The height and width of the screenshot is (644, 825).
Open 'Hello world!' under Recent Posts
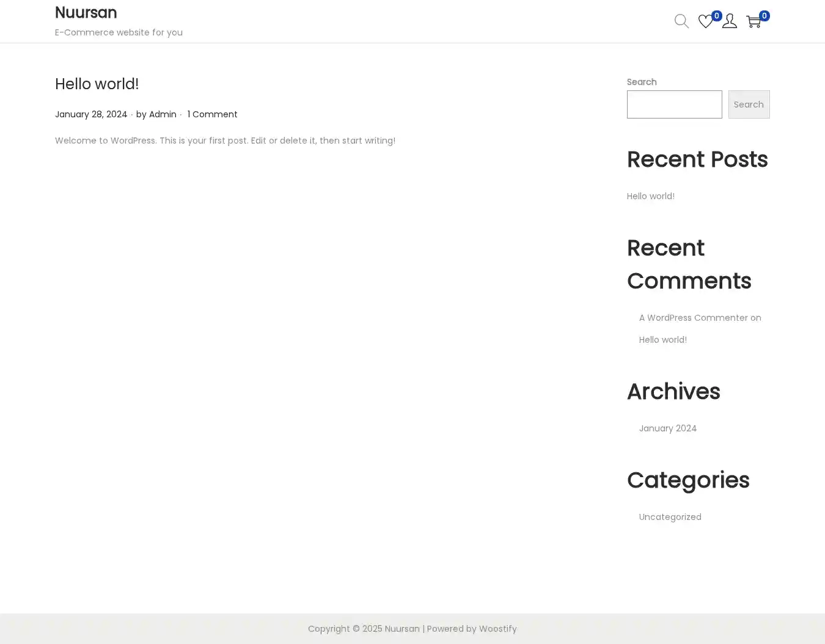(650, 196)
